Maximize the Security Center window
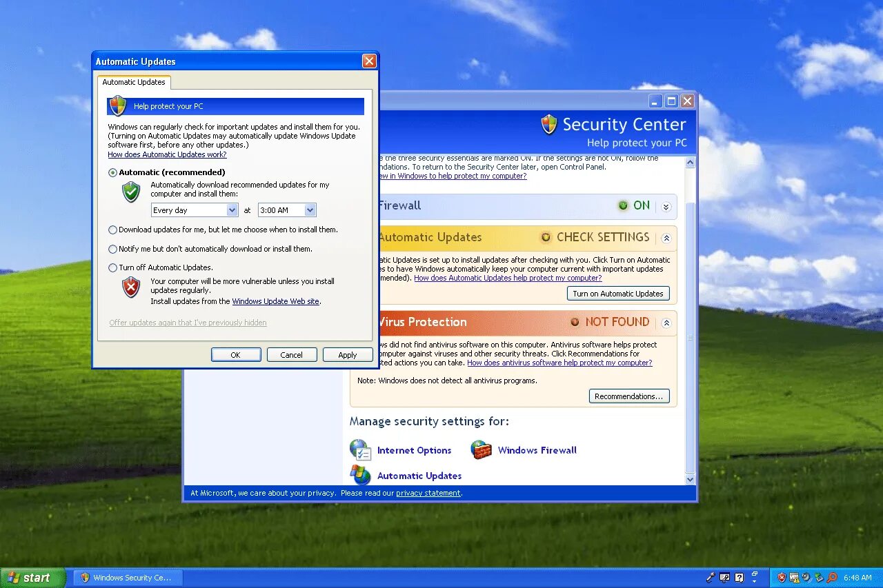This screenshot has width=883, height=588. pyautogui.click(x=672, y=101)
